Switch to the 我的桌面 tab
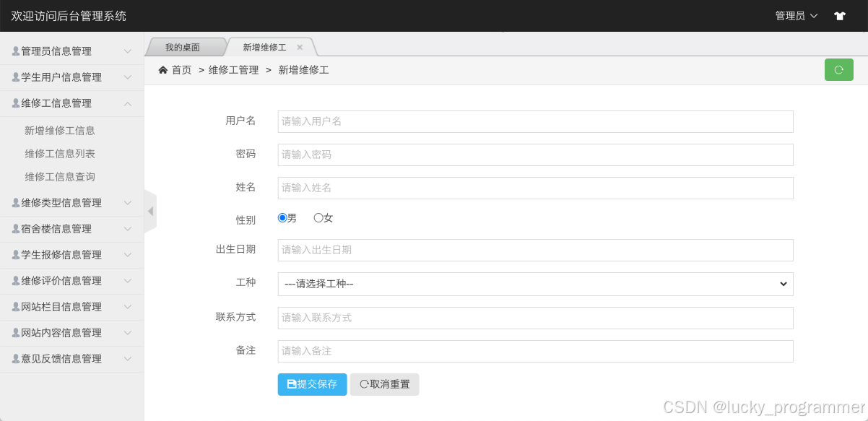The height and width of the screenshot is (421, 868). 183,48
